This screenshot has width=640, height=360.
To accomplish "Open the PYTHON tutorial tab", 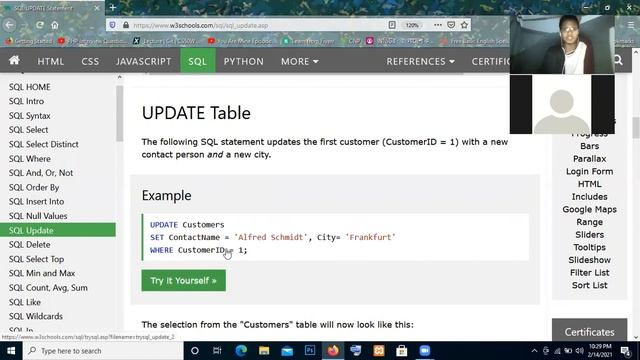I will click(244, 61).
